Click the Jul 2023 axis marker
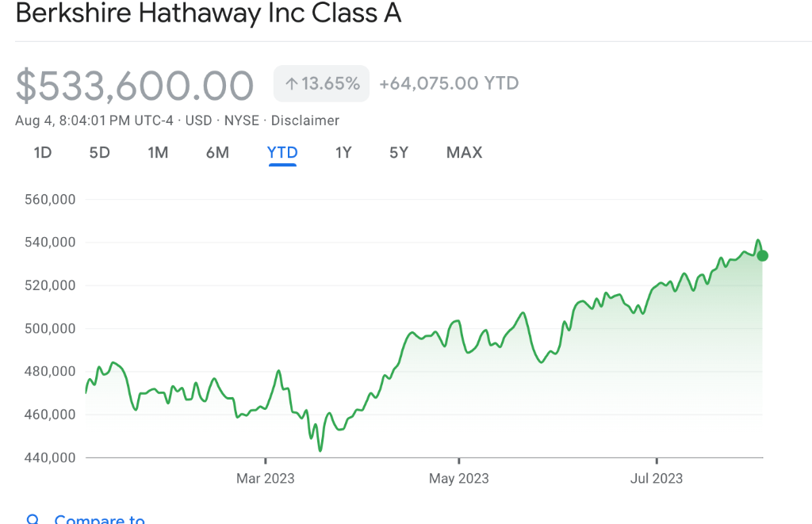 pyautogui.click(x=656, y=478)
